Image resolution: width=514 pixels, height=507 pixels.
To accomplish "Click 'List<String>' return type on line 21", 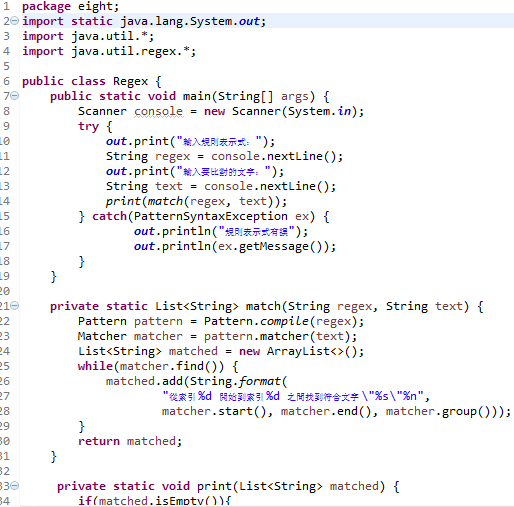I will [197, 306].
